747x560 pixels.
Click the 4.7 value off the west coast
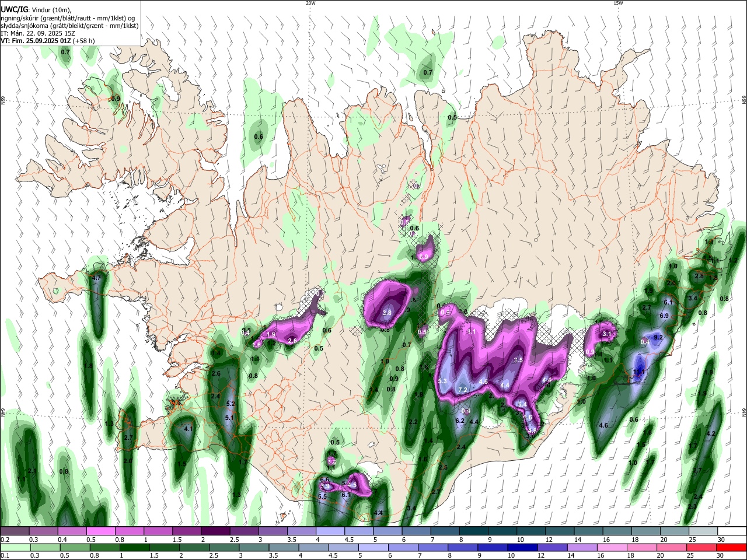97,278
